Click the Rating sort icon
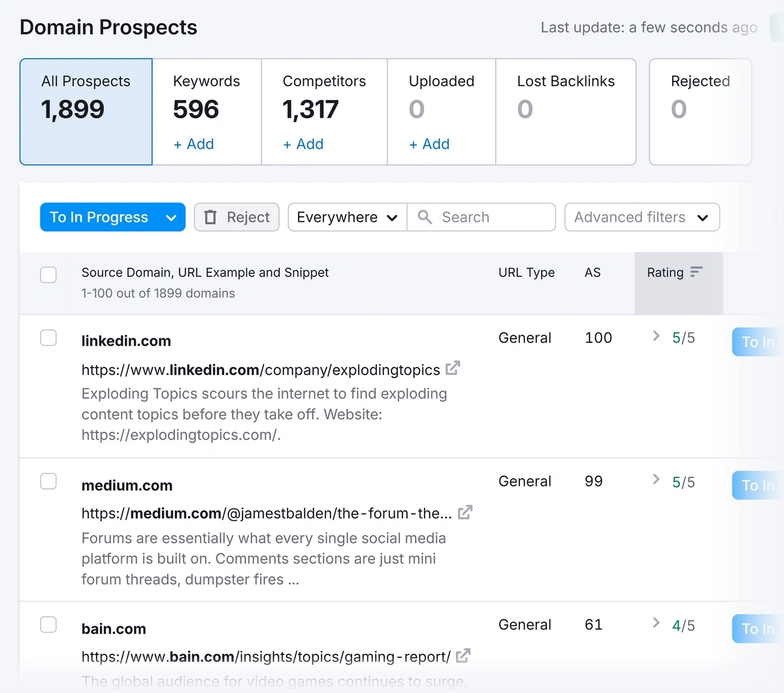Image resolution: width=784 pixels, height=693 pixels. pos(696,272)
